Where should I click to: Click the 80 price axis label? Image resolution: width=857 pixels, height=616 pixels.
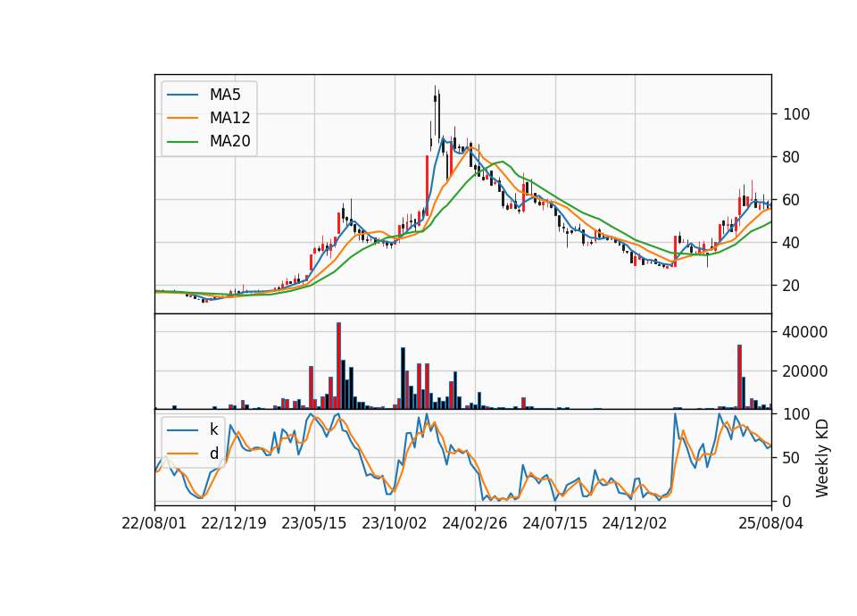[792, 157]
